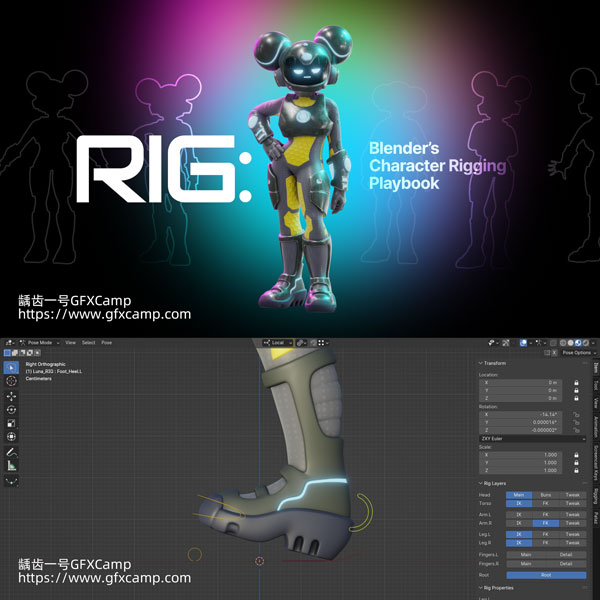Select the Select Box tool
The height and width of the screenshot is (600, 600).
click(x=11, y=367)
